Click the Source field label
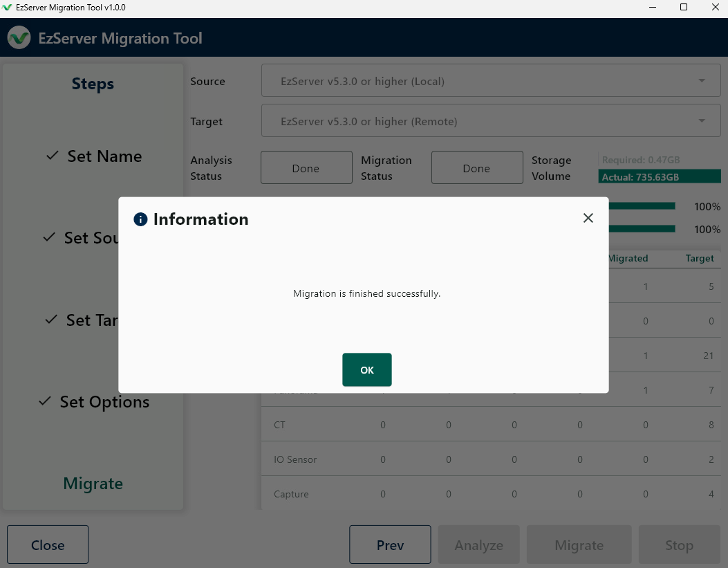 (x=207, y=81)
